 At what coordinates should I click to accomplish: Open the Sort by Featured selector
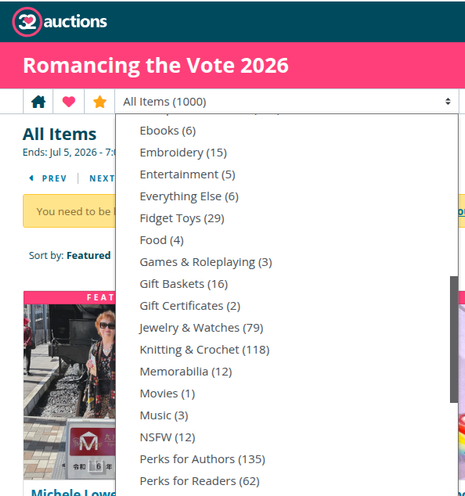tap(70, 256)
